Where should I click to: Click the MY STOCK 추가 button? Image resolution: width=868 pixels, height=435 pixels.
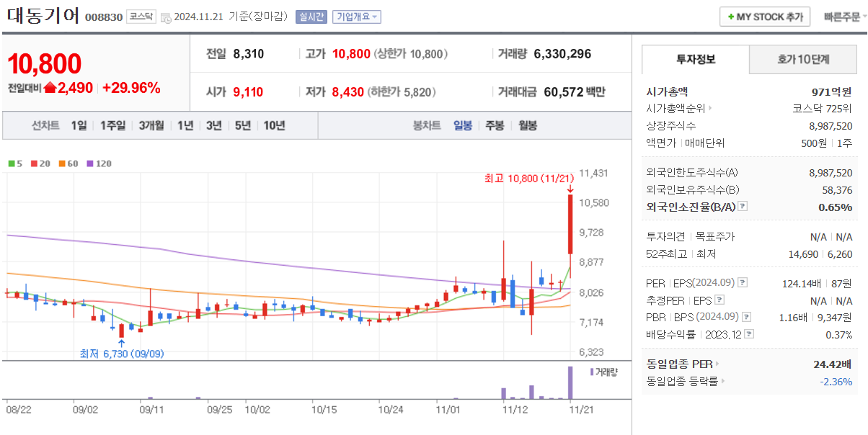pyautogui.click(x=765, y=17)
